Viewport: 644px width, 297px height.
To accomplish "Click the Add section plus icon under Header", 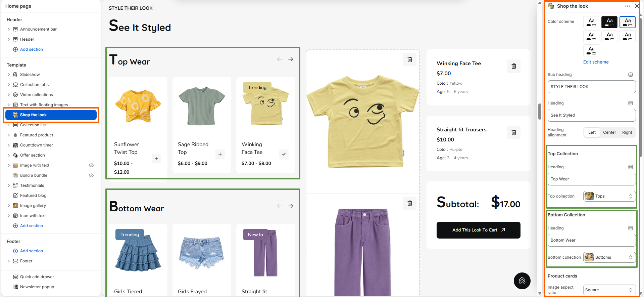I will click(x=15, y=49).
